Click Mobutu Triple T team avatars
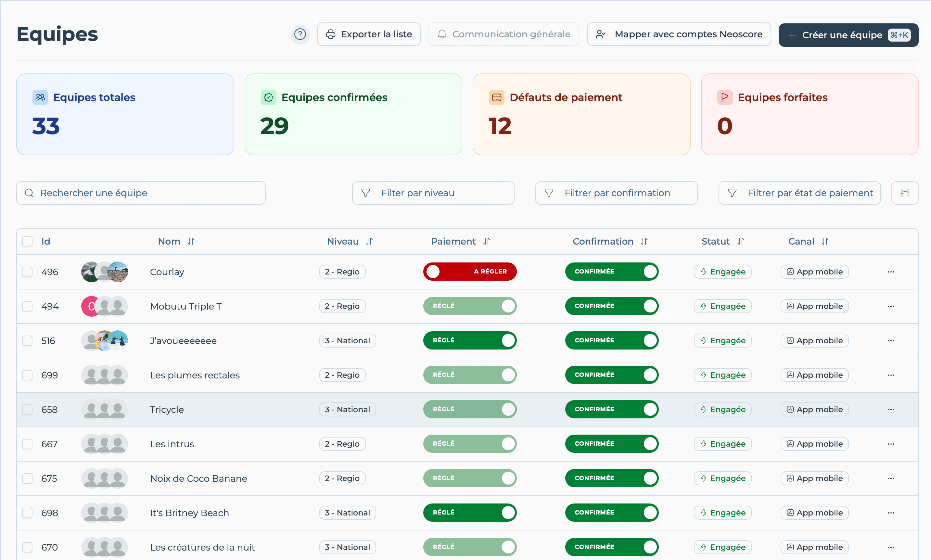 pyautogui.click(x=105, y=306)
